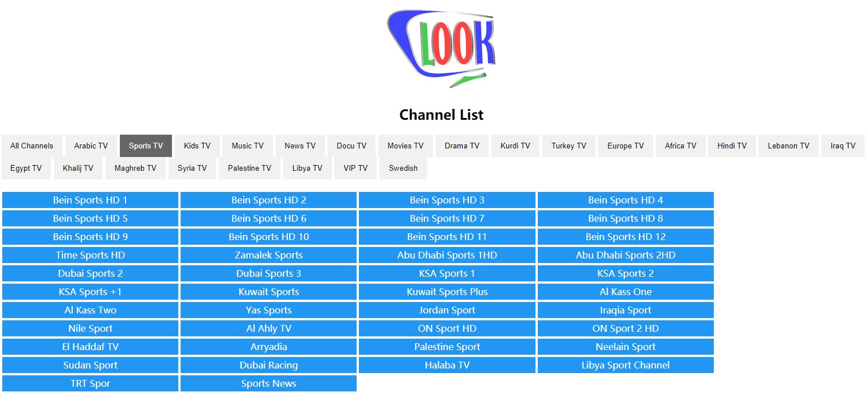Select Abu Dhabi Sports 1HD

[x=447, y=255]
